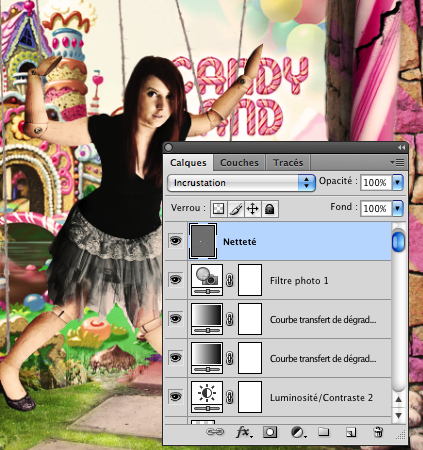The height and width of the screenshot is (450, 423).
Task: Switch to the Calques tab
Action: [x=188, y=163]
